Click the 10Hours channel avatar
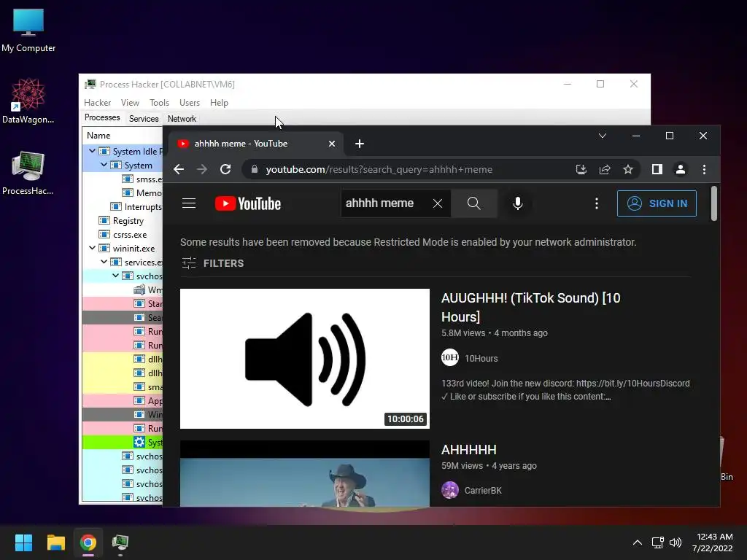The width and height of the screenshot is (747, 560). [x=449, y=357]
